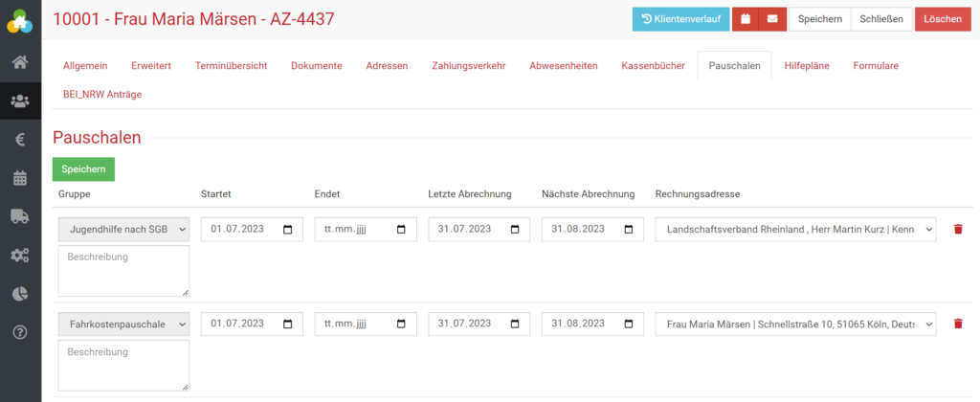Open the Klientenverlauf button
980x402 pixels.
click(680, 19)
